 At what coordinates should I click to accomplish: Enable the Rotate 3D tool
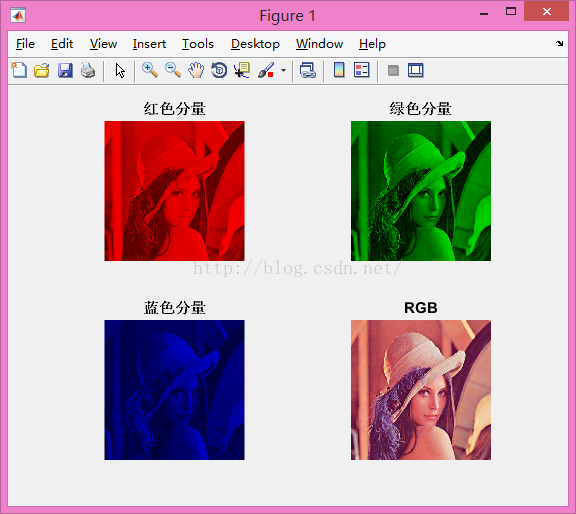219,70
